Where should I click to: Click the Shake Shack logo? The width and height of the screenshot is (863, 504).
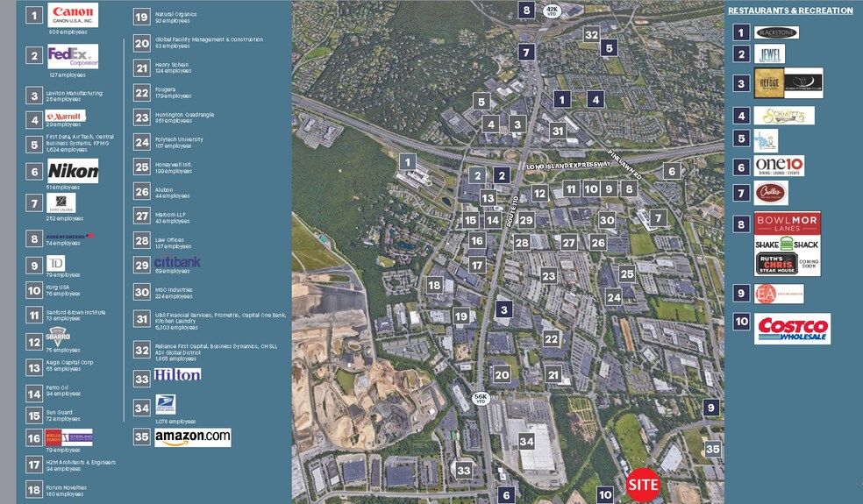click(787, 245)
